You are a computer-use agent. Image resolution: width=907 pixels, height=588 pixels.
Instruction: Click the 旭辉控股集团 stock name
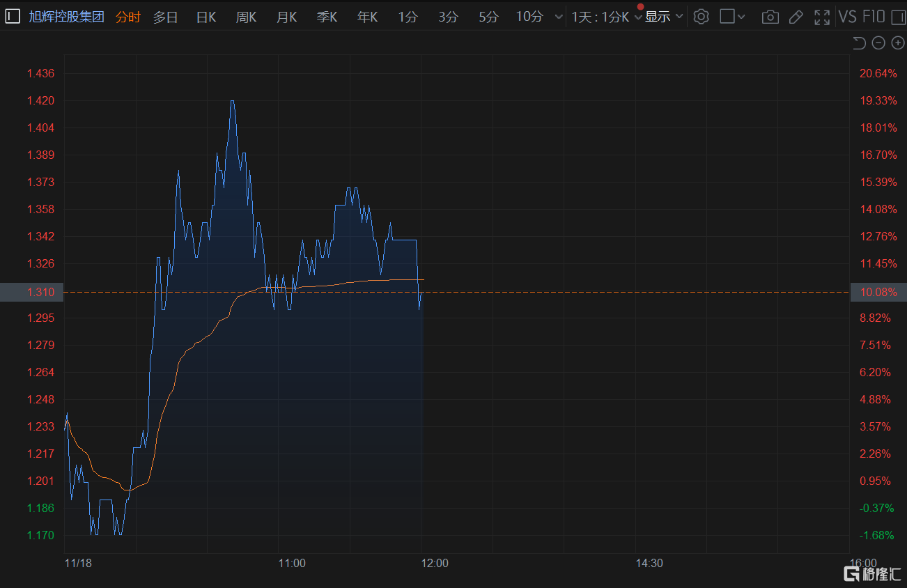66,17
